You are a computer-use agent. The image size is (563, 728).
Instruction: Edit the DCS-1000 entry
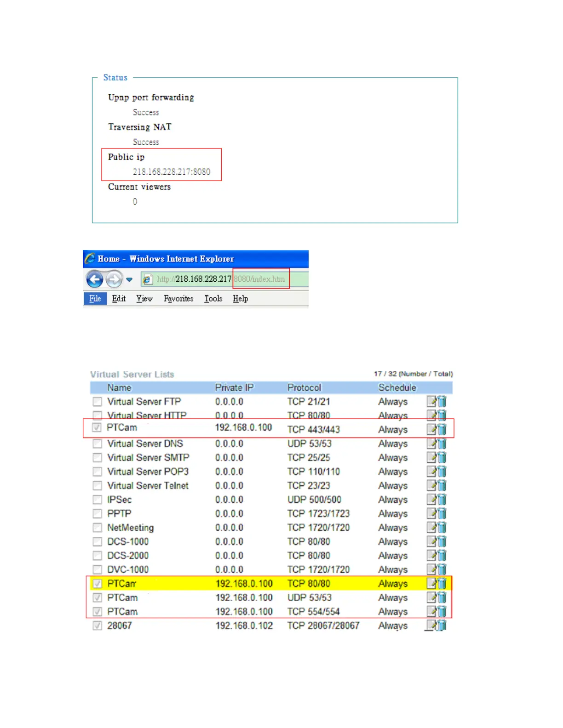coord(431,541)
